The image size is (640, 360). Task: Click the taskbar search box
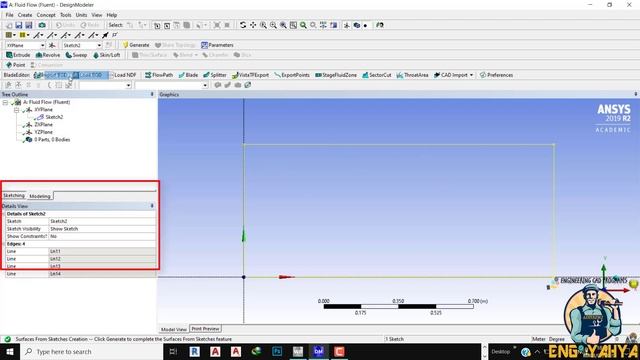point(91,351)
